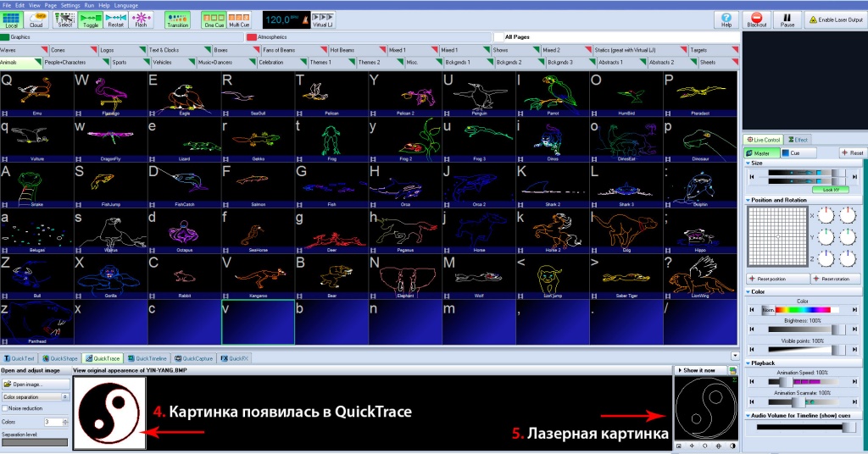Open the Virtual LJ button
The height and width of the screenshot is (454, 868).
323,20
